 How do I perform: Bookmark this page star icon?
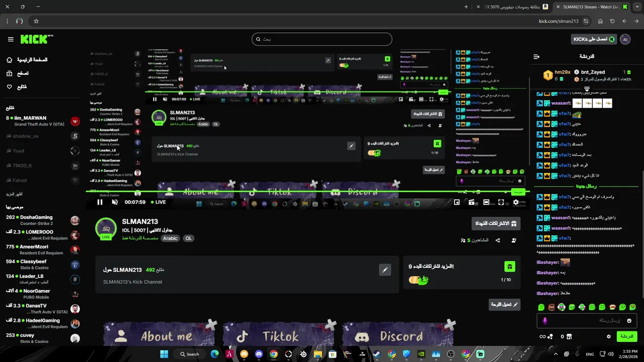(36, 21)
